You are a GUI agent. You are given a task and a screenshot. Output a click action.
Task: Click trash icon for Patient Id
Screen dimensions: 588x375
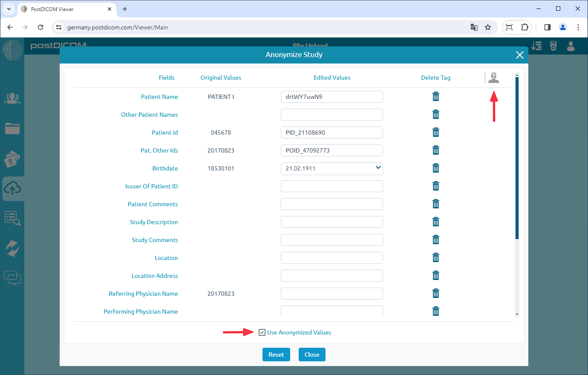(x=435, y=133)
